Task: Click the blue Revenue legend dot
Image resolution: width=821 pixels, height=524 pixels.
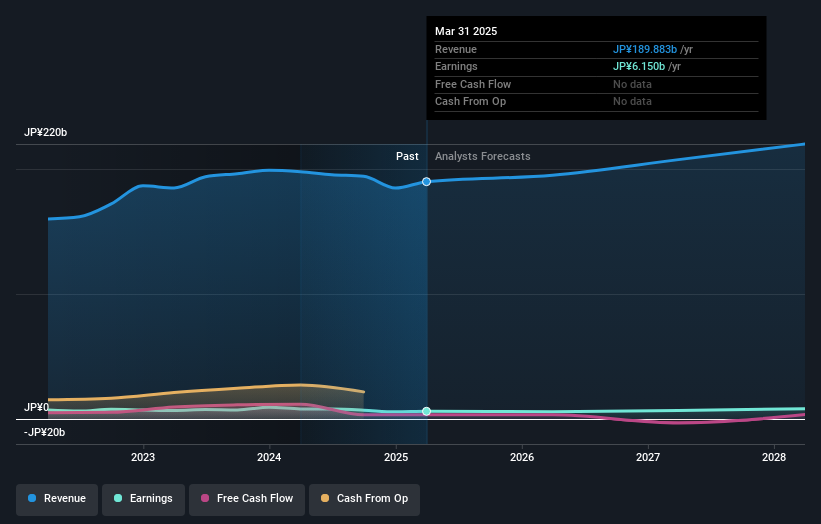Action: pyautogui.click(x=32, y=498)
